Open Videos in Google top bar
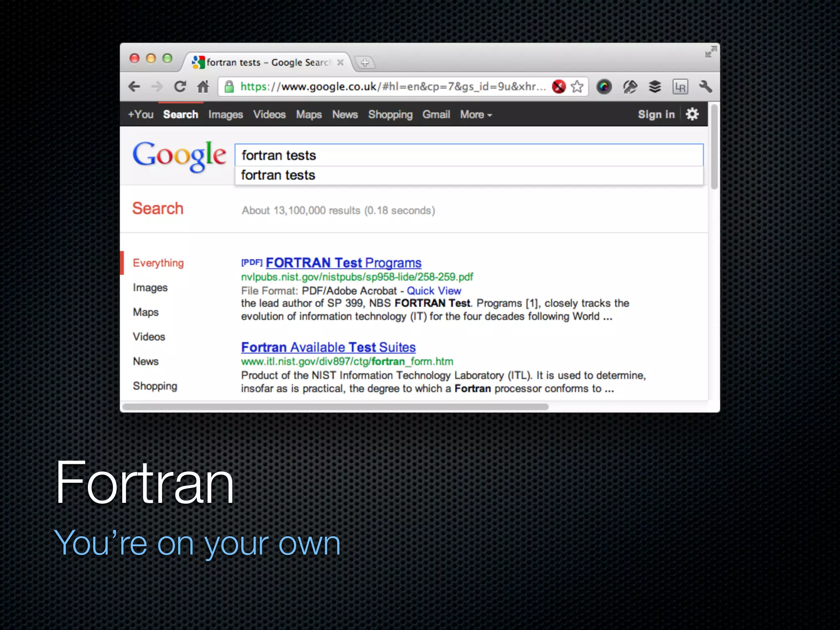 (269, 114)
